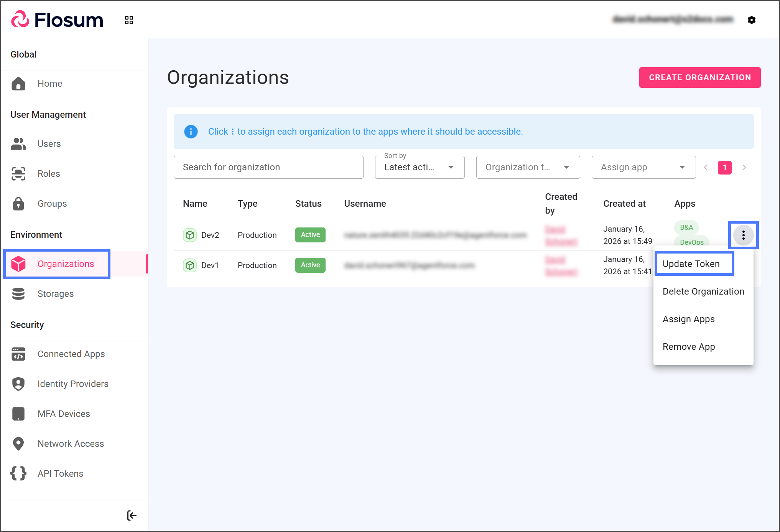
Task: Navigate to MFA Devices
Action: [64, 414]
